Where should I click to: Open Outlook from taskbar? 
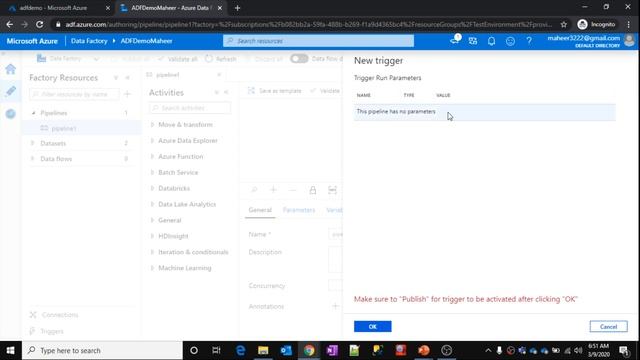286,350
